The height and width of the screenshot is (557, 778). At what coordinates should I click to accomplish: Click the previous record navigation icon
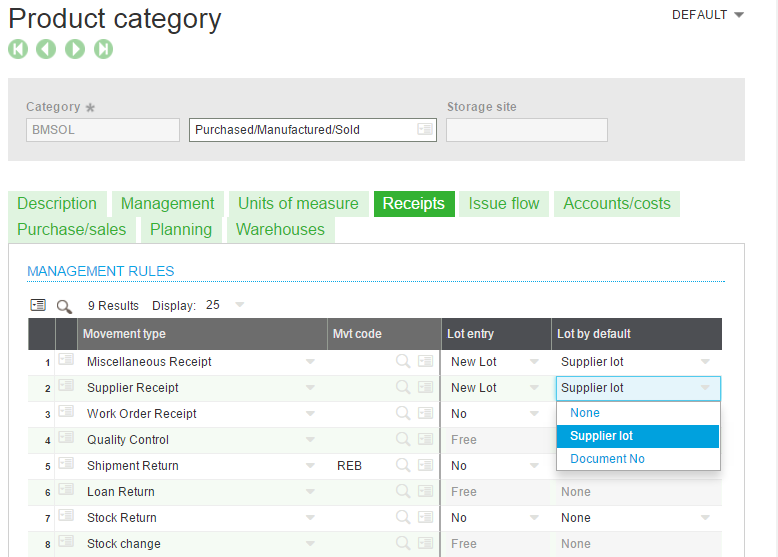coord(46,49)
